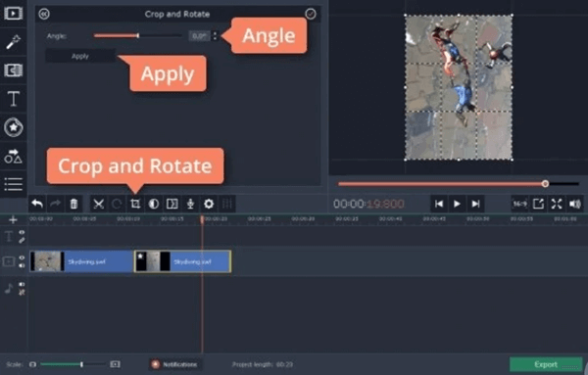Click the preview timecode display
The width and height of the screenshot is (588, 375).
click(368, 204)
